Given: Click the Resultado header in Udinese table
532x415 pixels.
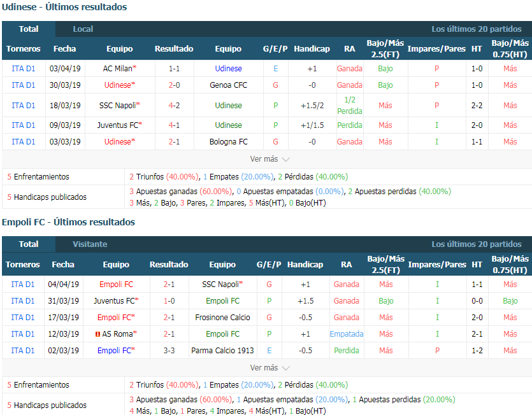Looking at the screenshot, I should point(174,49).
